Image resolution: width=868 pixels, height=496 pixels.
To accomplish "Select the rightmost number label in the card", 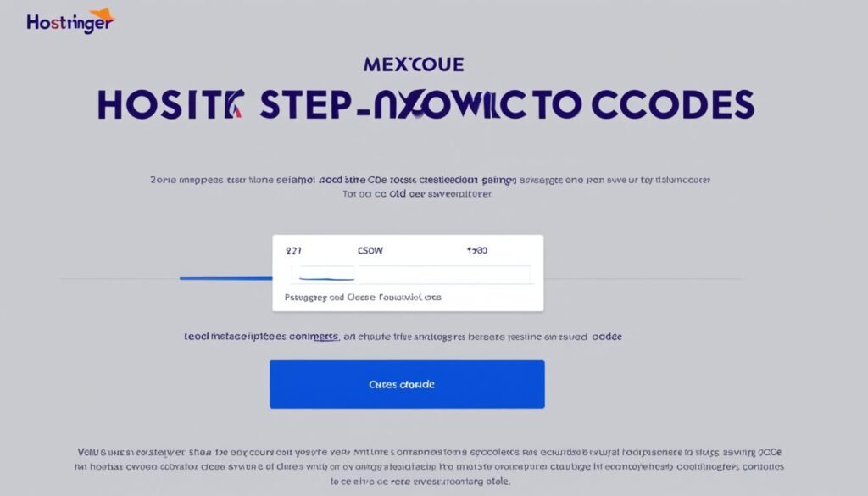I will tap(477, 252).
